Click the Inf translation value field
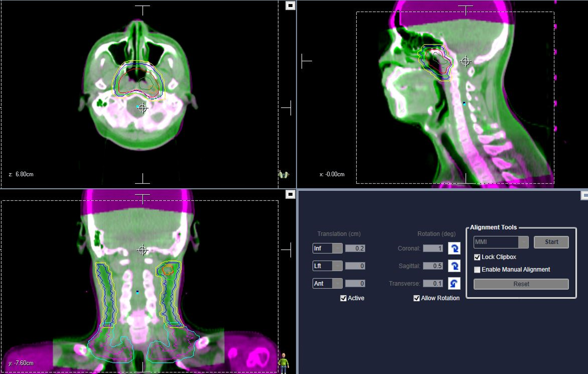The image size is (588, 374). click(x=355, y=248)
